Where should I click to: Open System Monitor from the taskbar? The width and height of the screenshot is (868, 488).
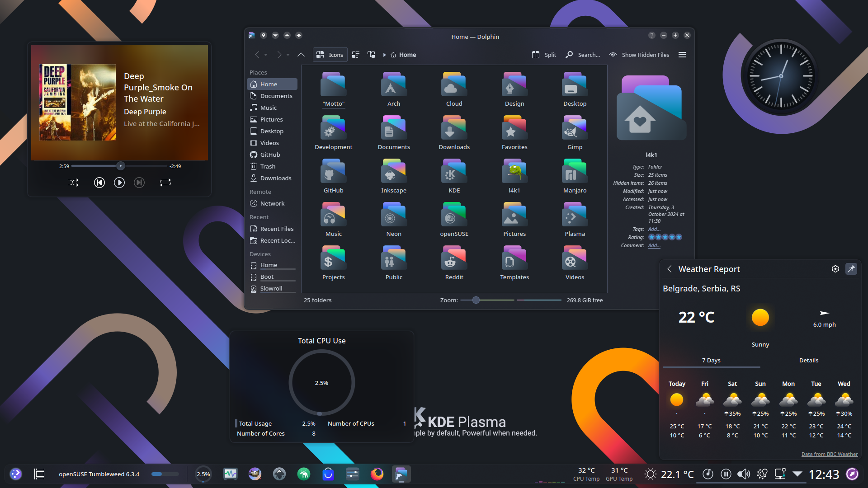click(x=231, y=474)
